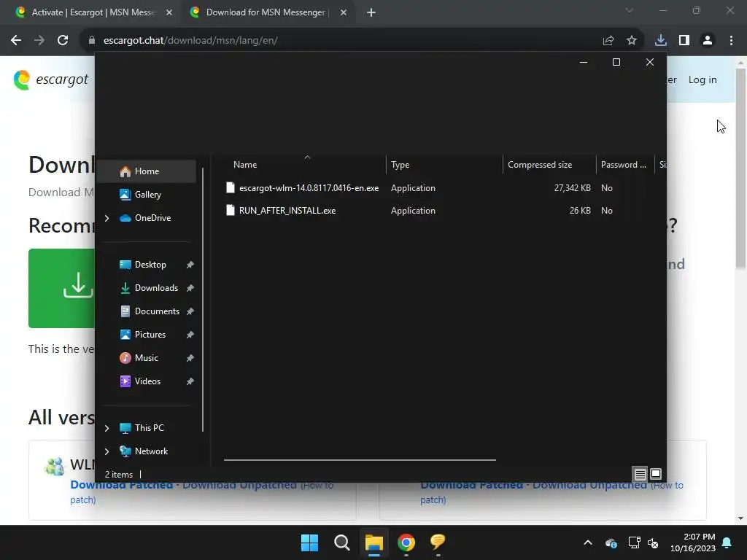This screenshot has width=747, height=560.
Task: Sort by Compressed size column header
Action: (549, 165)
